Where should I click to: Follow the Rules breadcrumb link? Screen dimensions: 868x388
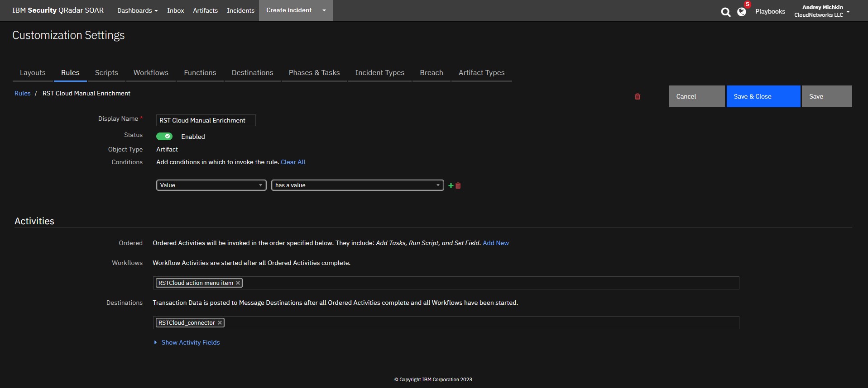pos(23,94)
